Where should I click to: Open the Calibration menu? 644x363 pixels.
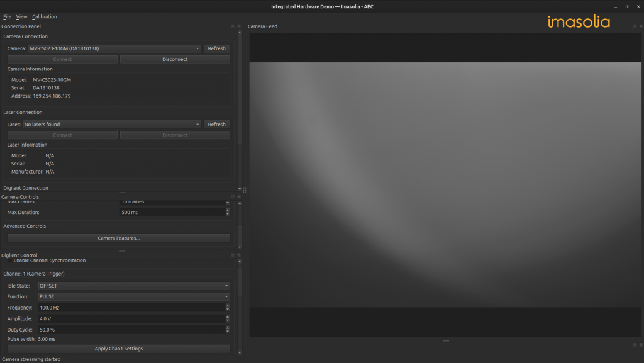click(x=45, y=17)
